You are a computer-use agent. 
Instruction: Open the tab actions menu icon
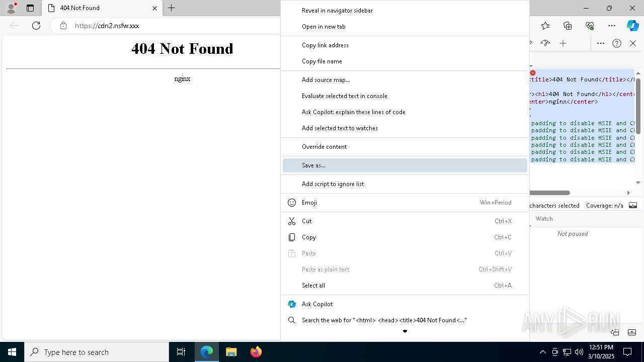click(30, 8)
